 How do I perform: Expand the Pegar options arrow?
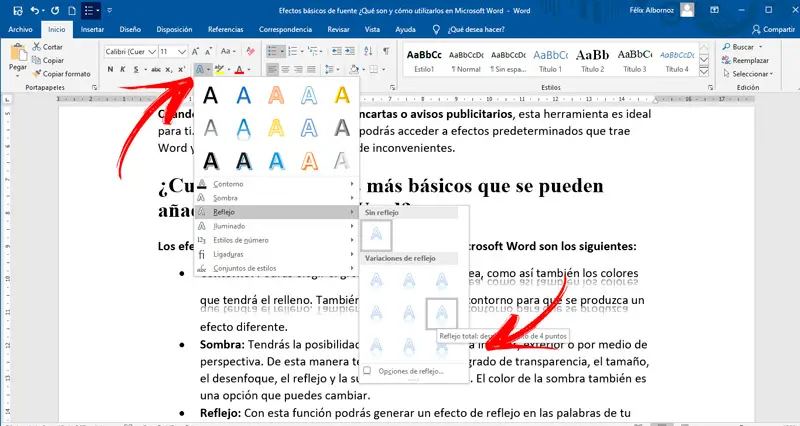[x=18, y=74]
